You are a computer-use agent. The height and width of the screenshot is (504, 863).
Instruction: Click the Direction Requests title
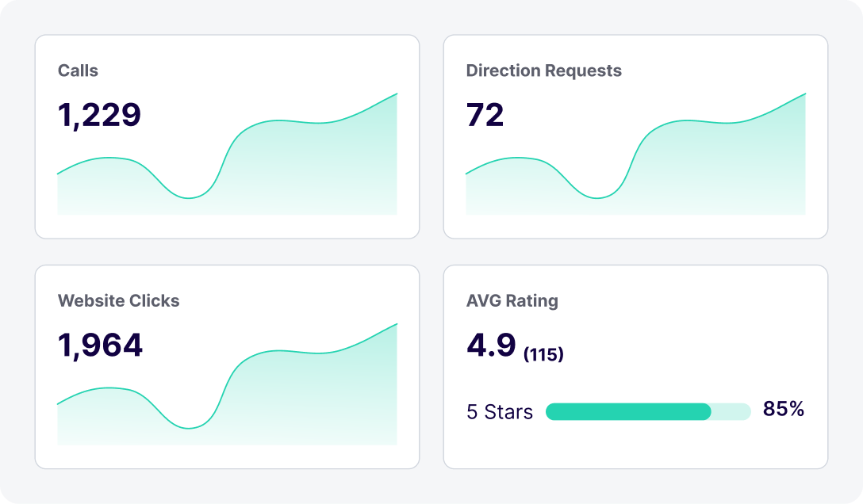[x=544, y=71]
